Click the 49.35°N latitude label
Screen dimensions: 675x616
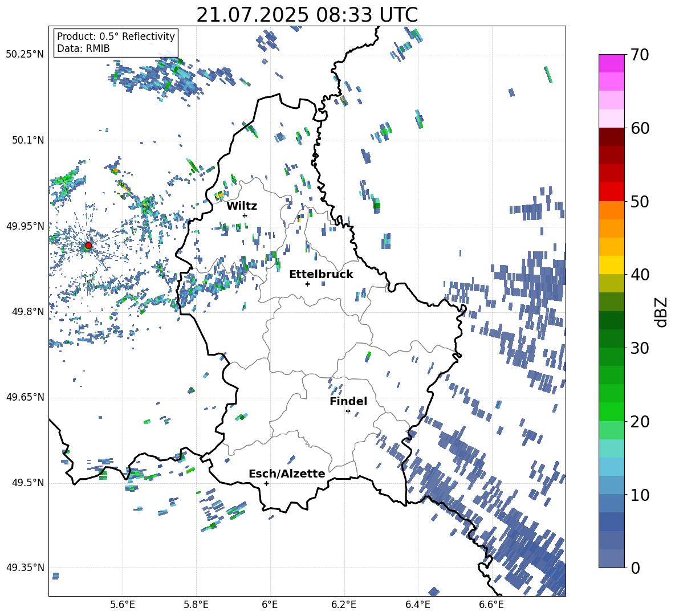[x=25, y=568]
